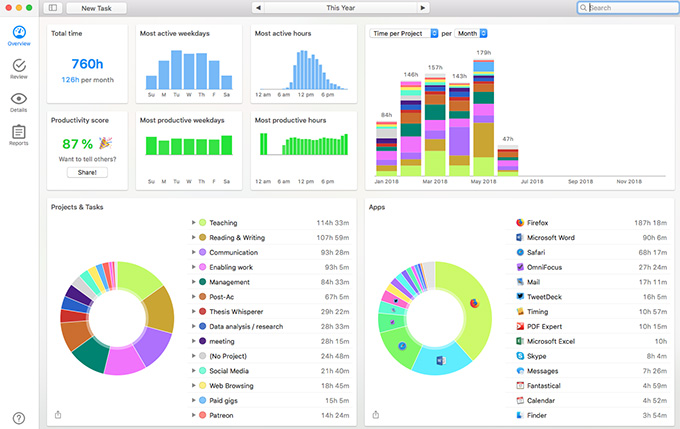Screen dimensions: 680x429
Task: Click the share icon under Projects chart
Action: 57,414
